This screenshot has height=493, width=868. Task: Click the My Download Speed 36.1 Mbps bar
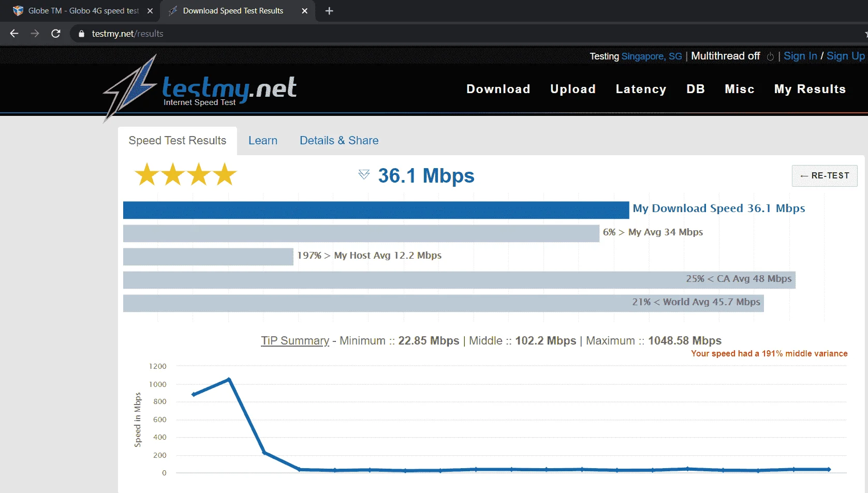376,210
